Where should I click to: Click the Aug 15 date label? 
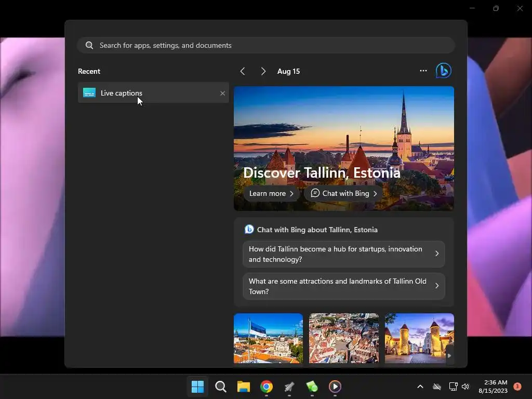[x=288, y=71]
